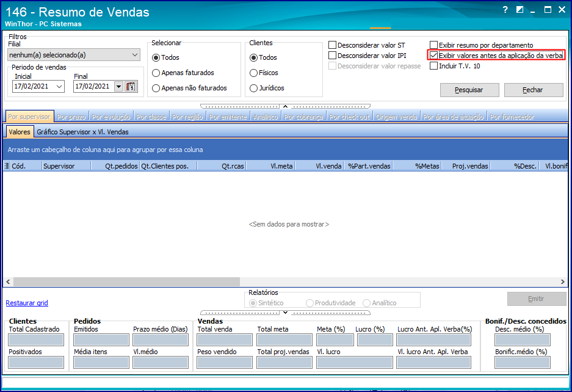Screen dimensions: 572x392
Task: Open the Por classe tab
Action: coord(151,117)
